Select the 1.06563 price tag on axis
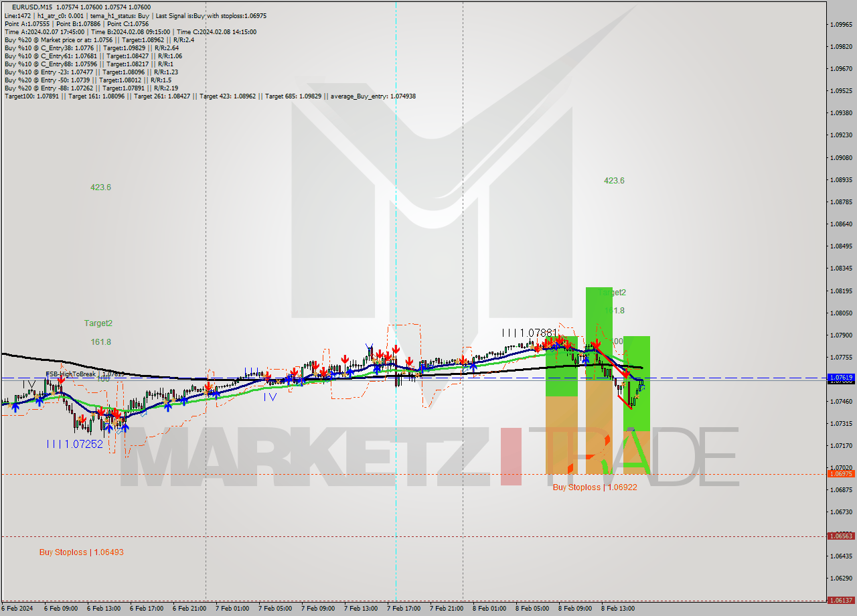 point(841,536)
